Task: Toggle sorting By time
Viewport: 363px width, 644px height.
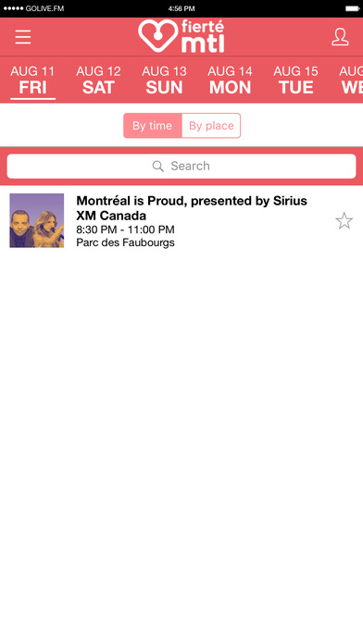Action: click(153, 126)
